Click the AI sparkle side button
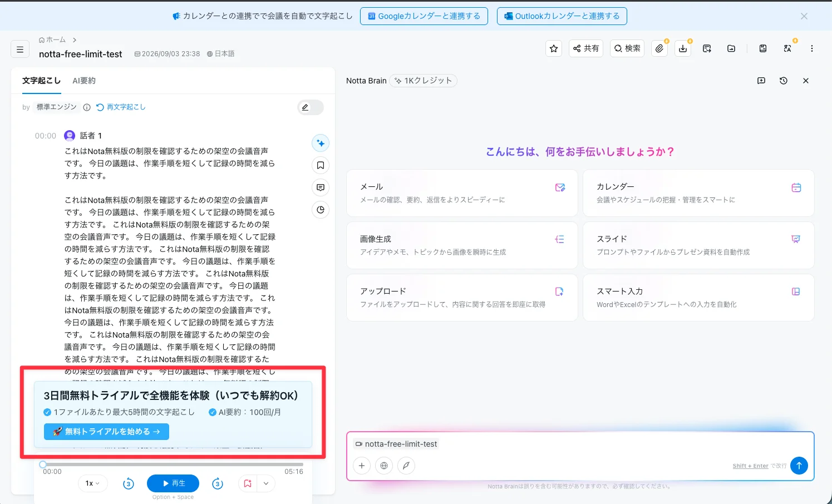Image resolution: width=832 pixels, height=504 pixels. tap(321, 143)
